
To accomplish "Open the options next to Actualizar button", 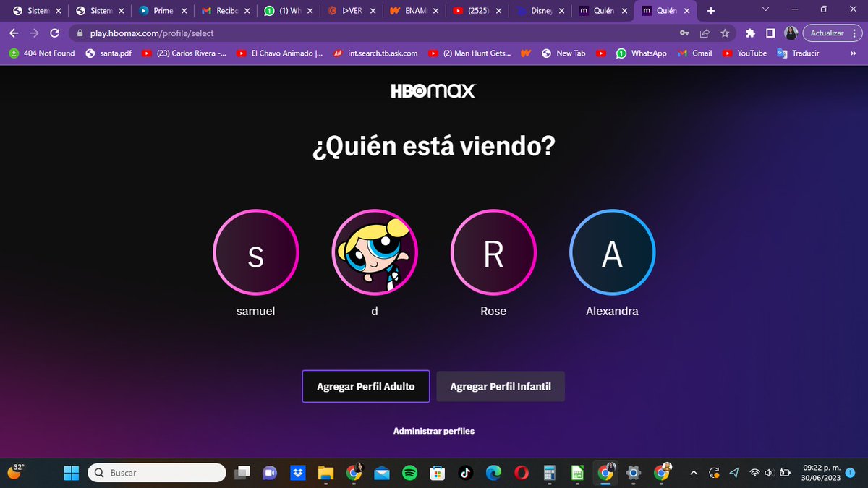I will pyautogui.click(x=854, y=33).
